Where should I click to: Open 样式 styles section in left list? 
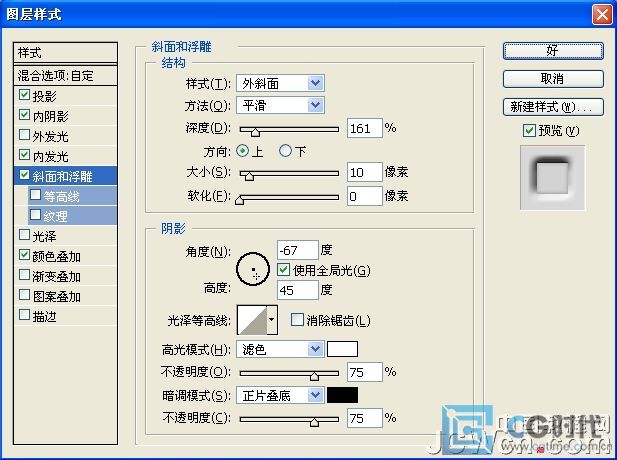pos(65,52)
